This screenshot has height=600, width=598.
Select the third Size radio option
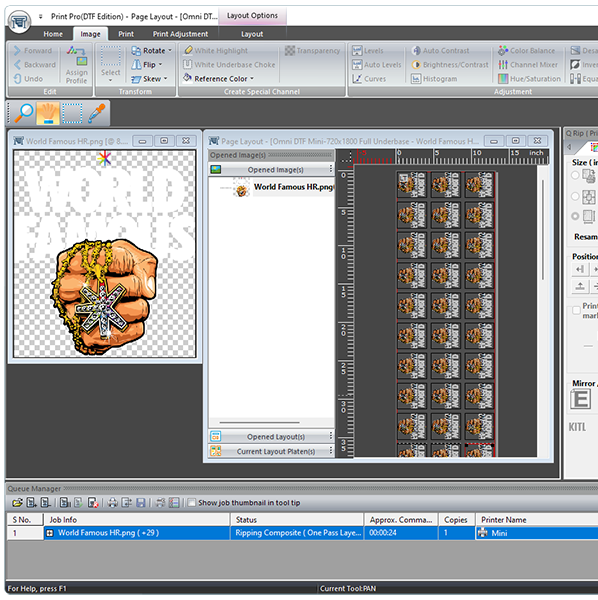click(x=575, y=216)
